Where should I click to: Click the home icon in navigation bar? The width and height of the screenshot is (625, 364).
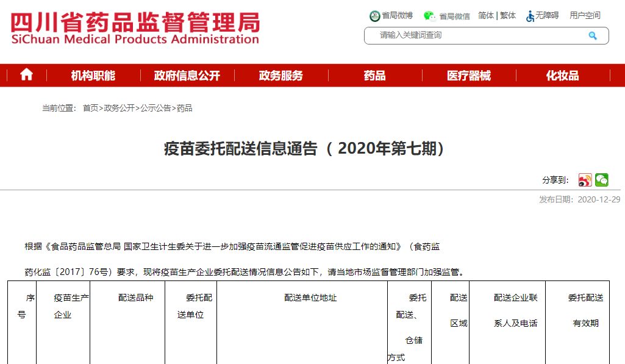26,75
